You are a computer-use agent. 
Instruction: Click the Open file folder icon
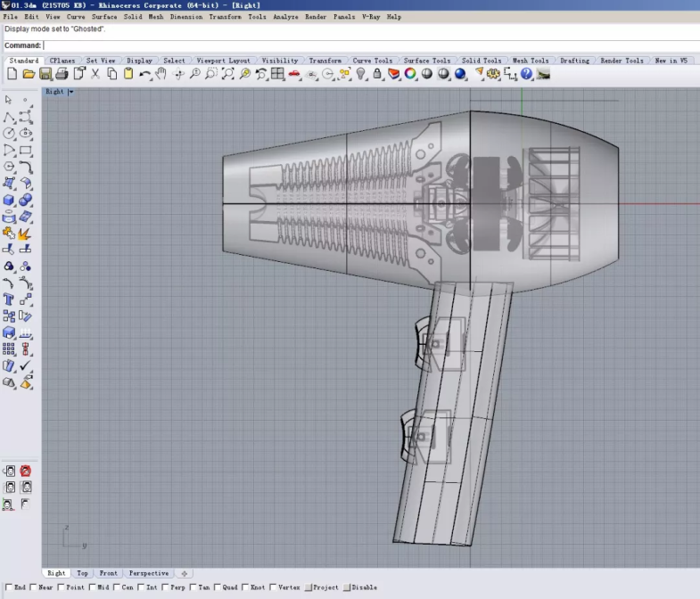29,74
